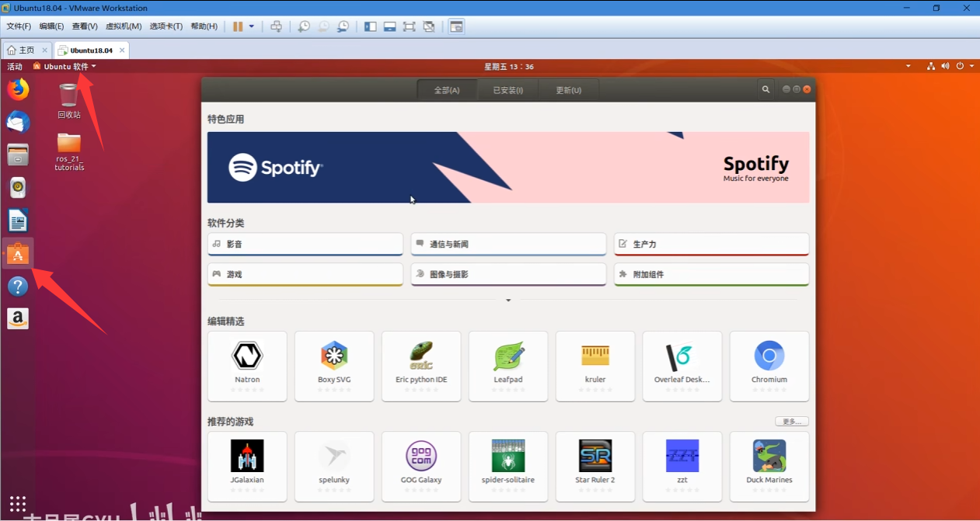The height and width of the screenshot is (521, 980).
Task: Close the Ubuntu18.04 VM tab
Action: coord(120,50)
